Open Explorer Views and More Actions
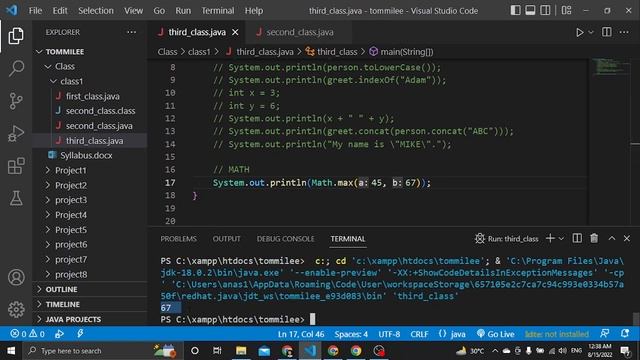 131,32
